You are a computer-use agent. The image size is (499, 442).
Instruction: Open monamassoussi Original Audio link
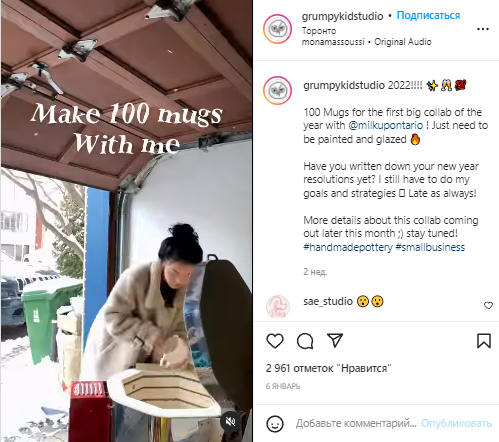(x=366, y=42)
